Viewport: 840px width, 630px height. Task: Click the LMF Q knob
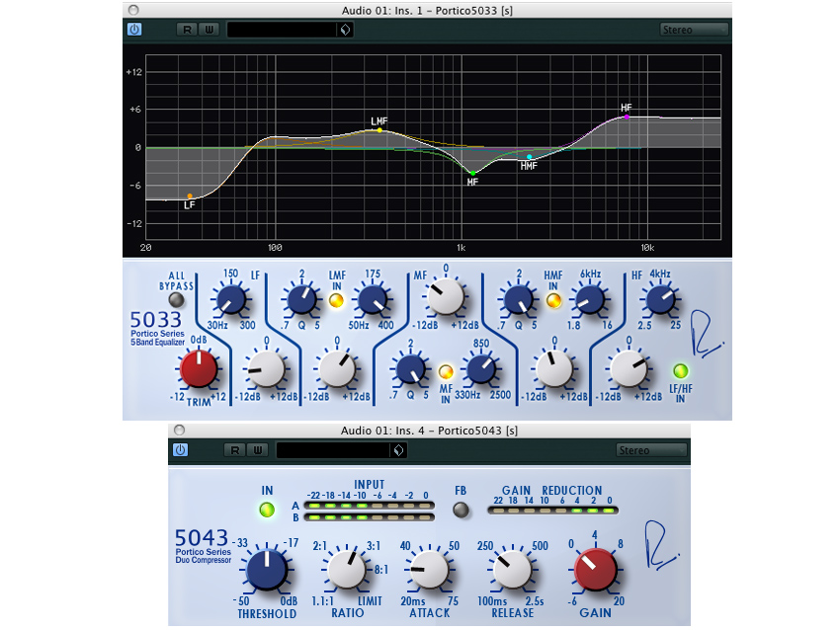point(301,300)
